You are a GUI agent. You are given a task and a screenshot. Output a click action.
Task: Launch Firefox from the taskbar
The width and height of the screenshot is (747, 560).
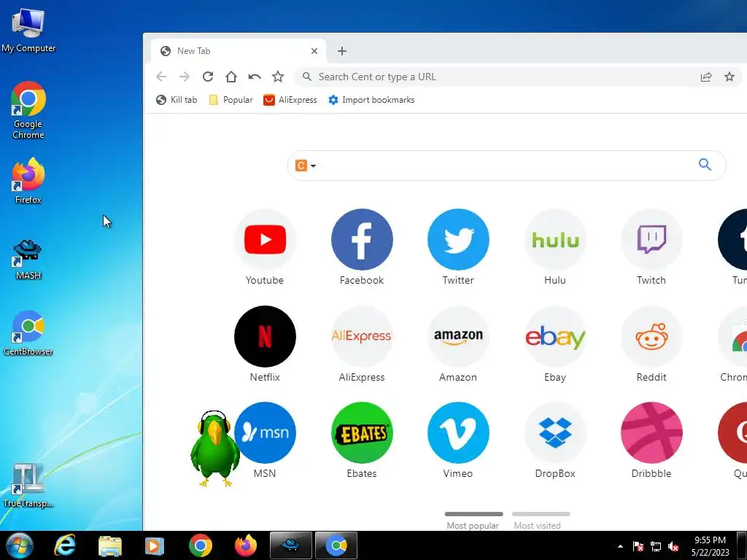click(x=246, y=545)
